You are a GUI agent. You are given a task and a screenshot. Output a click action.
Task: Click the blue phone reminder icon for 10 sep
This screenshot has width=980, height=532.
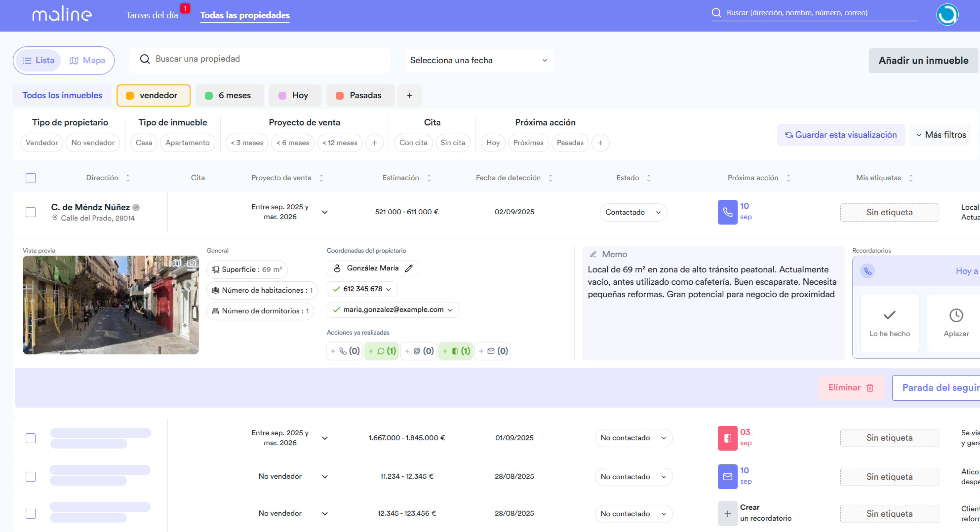click(x=727, y=212)
